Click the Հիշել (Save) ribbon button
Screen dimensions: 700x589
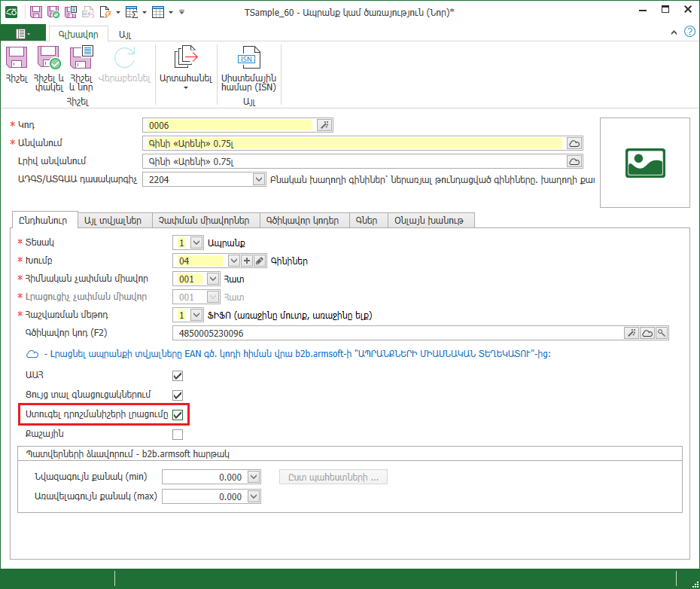tap(16, 66)
